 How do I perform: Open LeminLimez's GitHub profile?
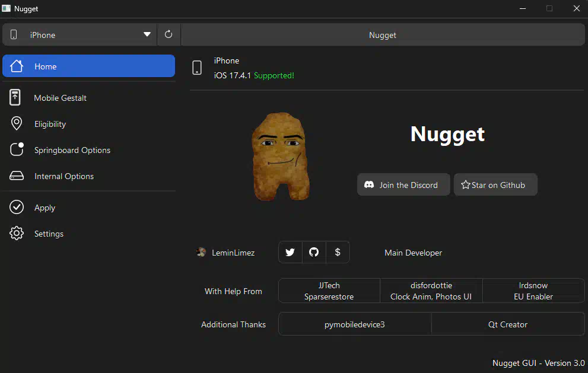tap(314, 252)
